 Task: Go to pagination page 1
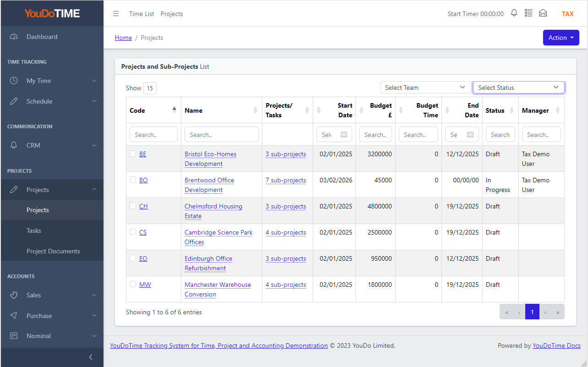[x=532, y=312]
